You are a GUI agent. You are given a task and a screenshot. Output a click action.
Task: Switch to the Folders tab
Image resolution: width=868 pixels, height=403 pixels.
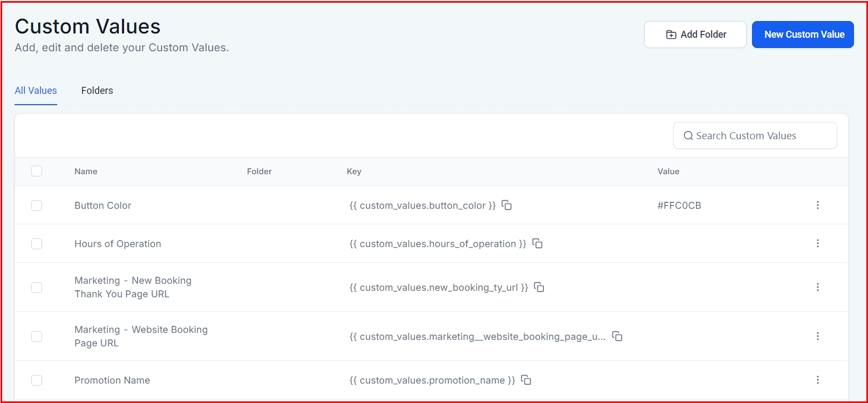pyautogui.click(x=97, y=91)
